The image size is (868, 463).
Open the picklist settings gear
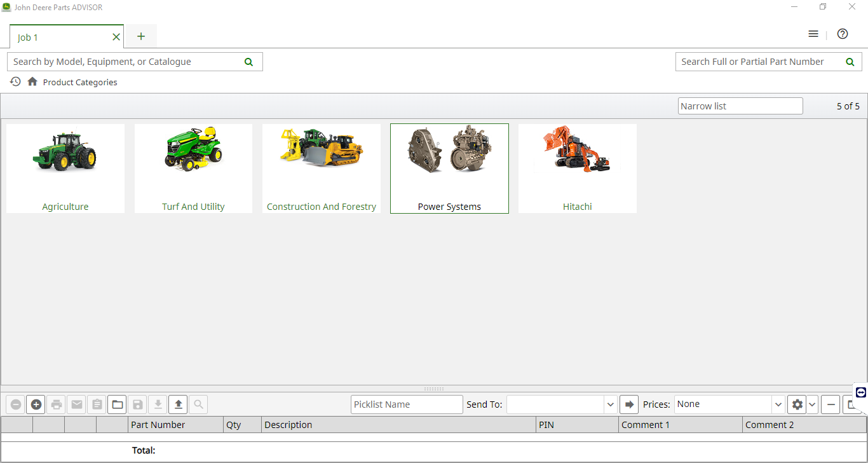coord(797,404)
